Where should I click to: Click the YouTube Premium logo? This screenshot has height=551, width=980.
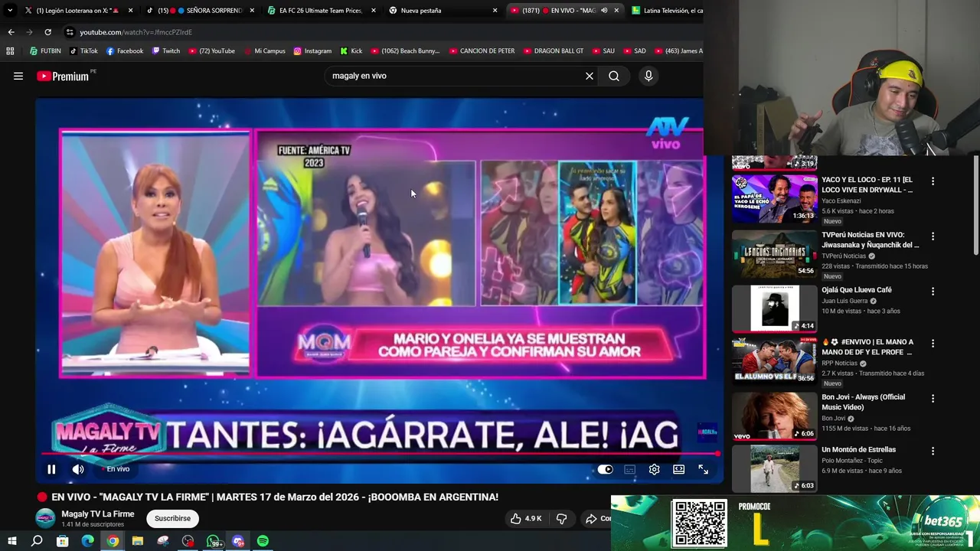(63, 76)
